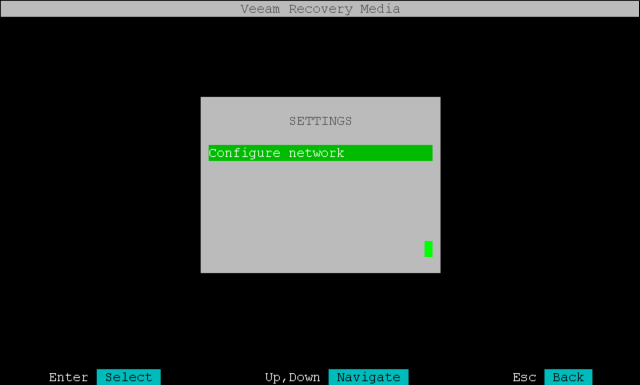
Task: Click the Select button beside Enter
Action: coord(129,377)
